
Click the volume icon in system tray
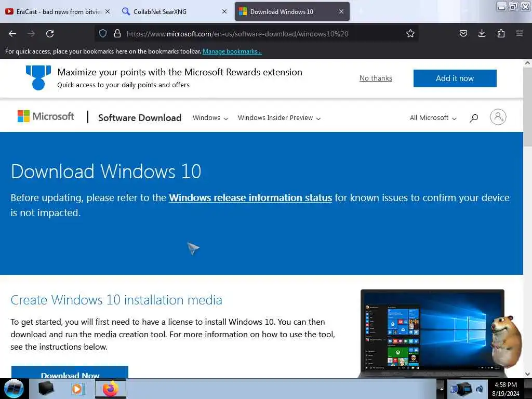(480, 389)
